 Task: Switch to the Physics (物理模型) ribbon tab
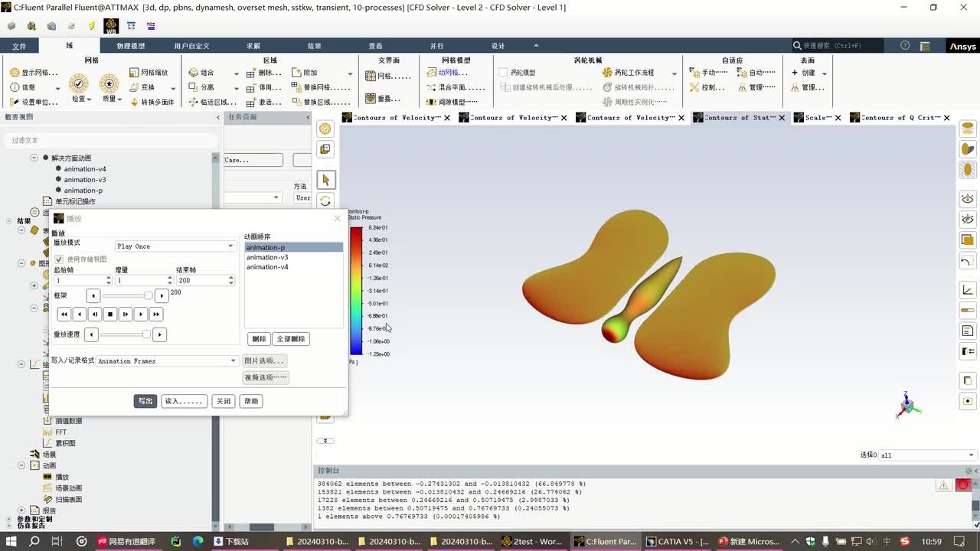(x=130, y=46)
